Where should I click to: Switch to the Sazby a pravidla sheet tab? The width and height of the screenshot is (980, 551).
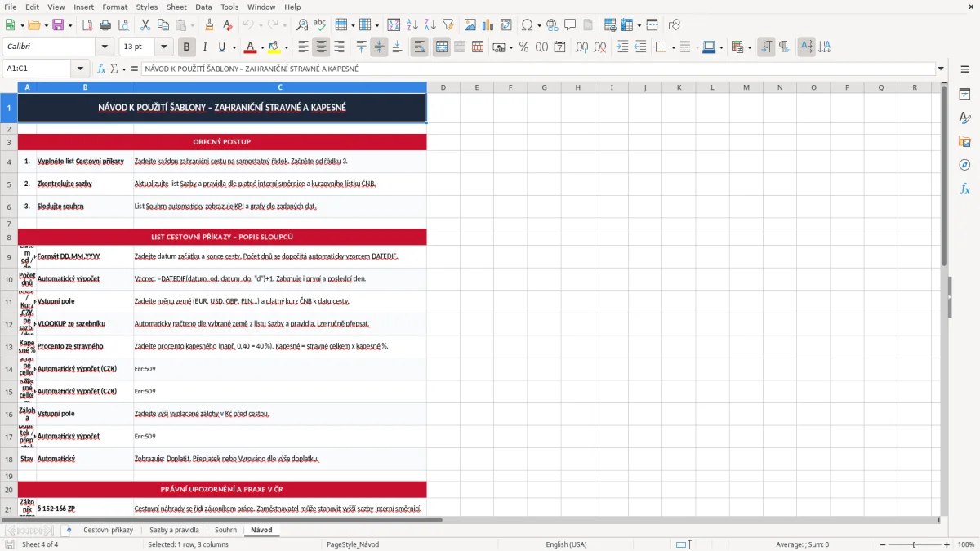click(174, 530)
